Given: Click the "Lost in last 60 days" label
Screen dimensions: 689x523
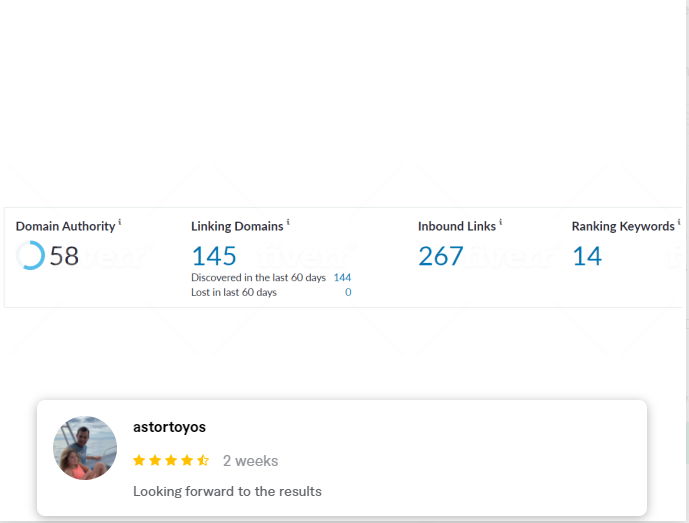Looking at the screenshot, I should tap(234, 292).
